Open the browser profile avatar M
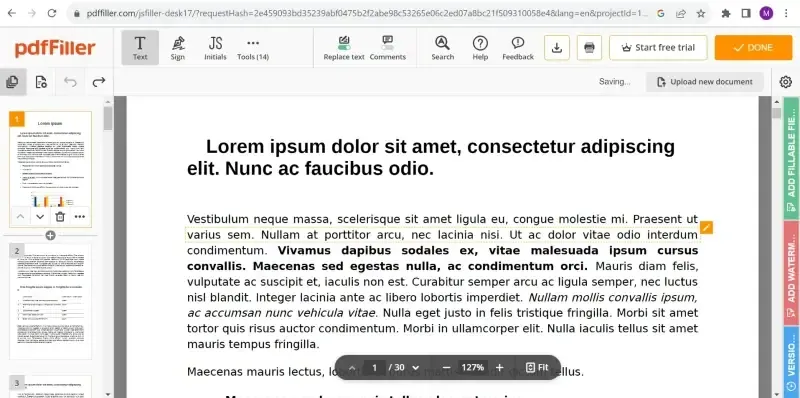The height and width of the screenshot is (398, 800). point(766,13)
